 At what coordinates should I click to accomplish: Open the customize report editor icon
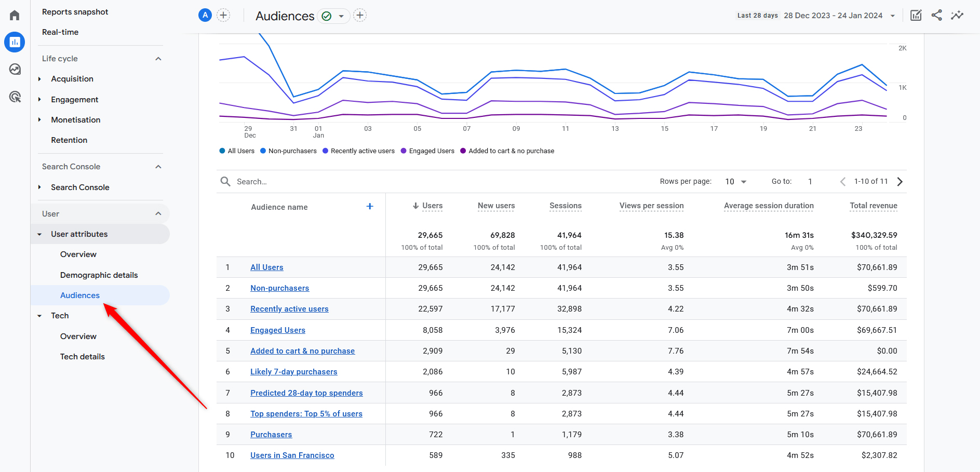(916, 15)
